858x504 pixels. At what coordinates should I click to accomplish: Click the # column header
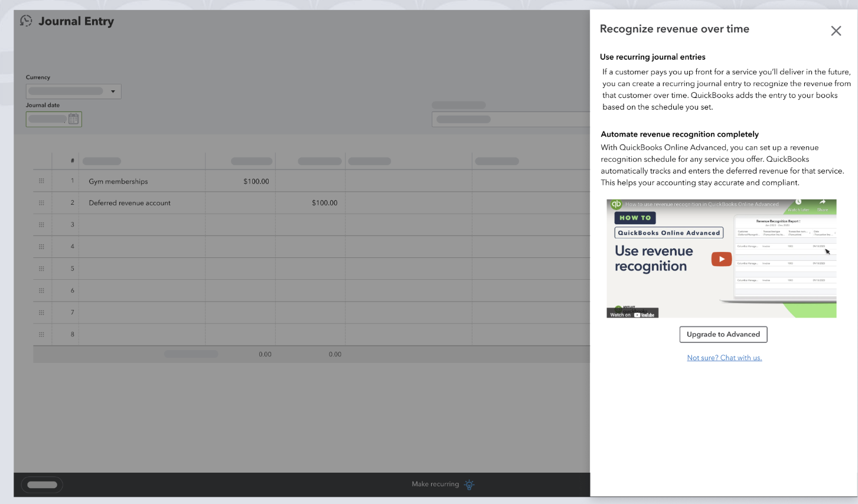(x=72, y=161)
